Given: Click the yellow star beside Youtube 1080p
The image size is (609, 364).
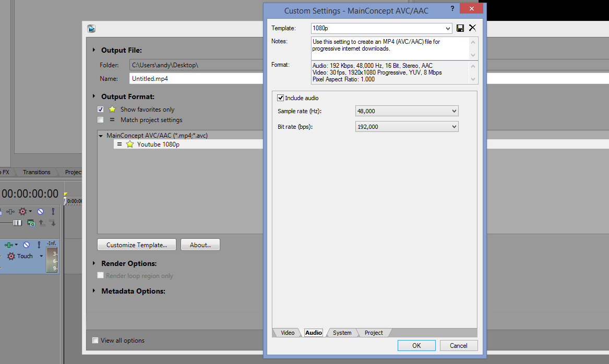Looking at the screenshot, I should tap(130, 144).
